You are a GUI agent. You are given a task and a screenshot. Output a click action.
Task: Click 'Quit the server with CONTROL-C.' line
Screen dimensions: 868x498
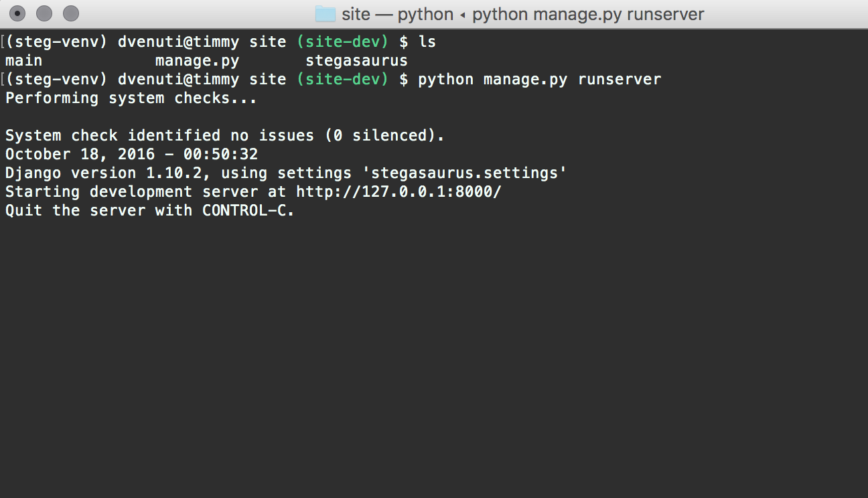coord(150,211)
